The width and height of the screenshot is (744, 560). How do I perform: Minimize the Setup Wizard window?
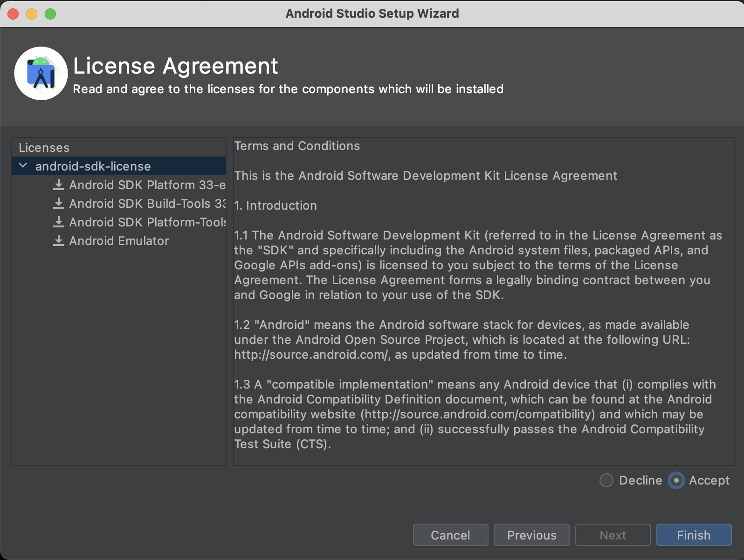point(32,14)
